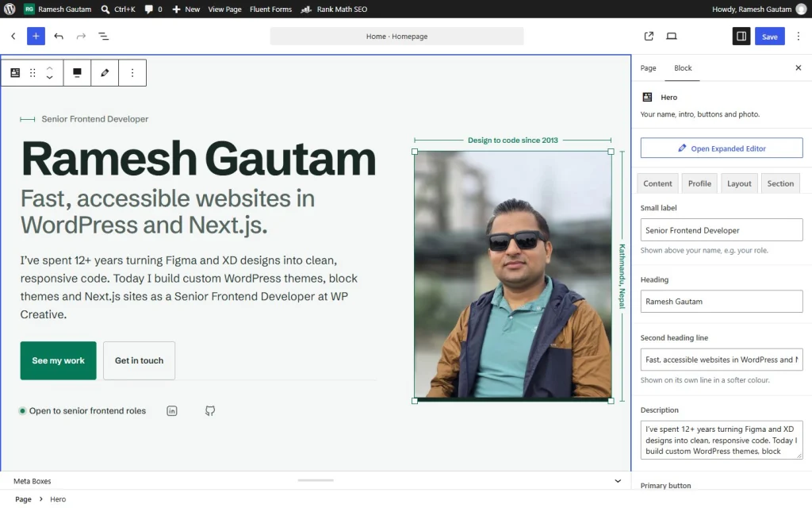The width and height of the screenshot is (812, 508).
Task: Switch to the Page sidebar tab
Action: point(648,68)
